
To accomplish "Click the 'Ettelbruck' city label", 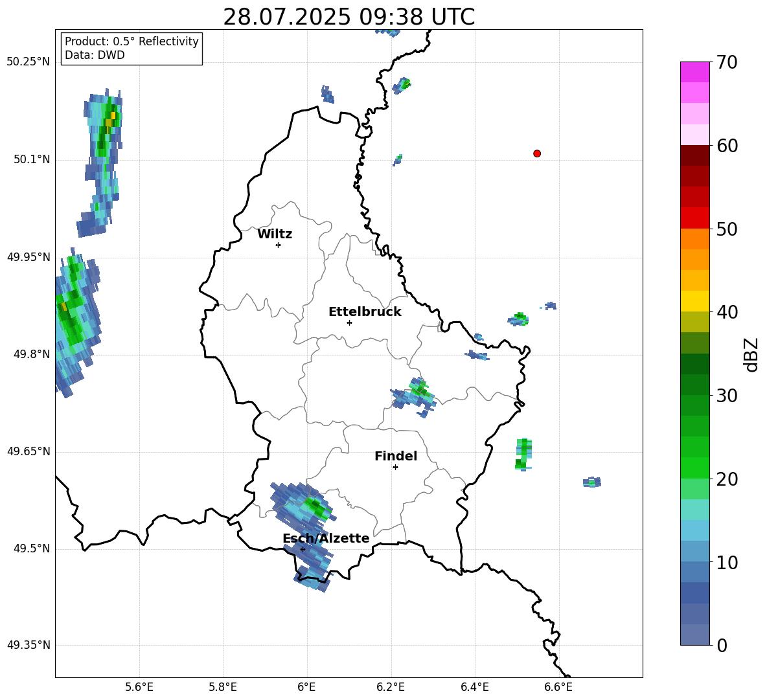I will click(x=365, y=312).
